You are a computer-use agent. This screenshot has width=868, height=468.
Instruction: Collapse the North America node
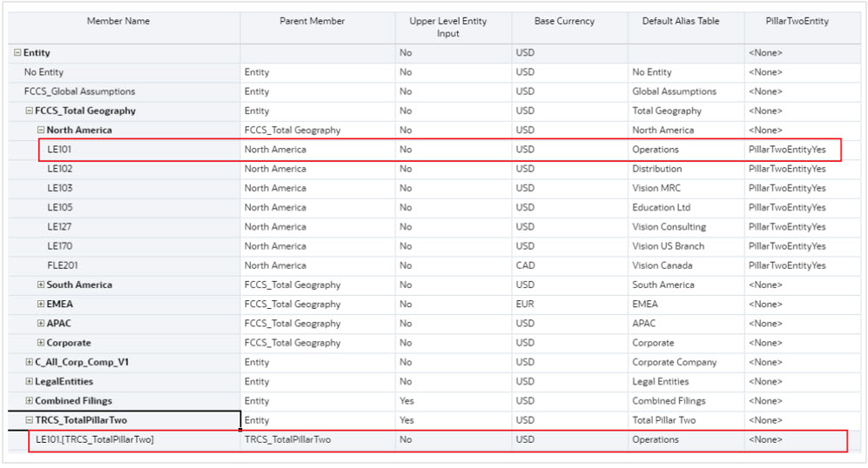(40, 130)
